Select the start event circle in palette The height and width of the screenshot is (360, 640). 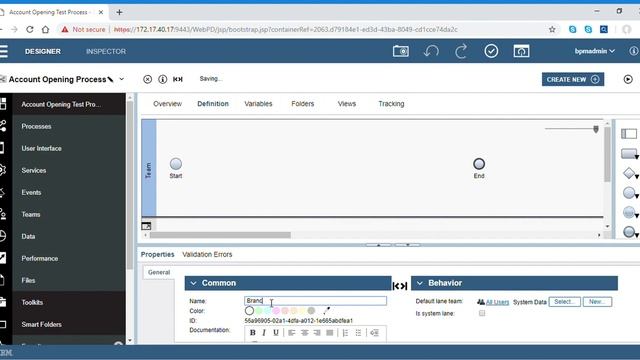(629, 193)
